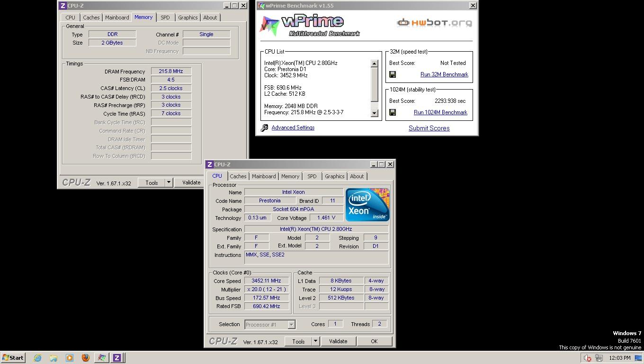Screen dimensions: 644x364
Task: Click Validate in the CPU-Z CPU window
Action: pyautogui.click(x=338, y=341)
